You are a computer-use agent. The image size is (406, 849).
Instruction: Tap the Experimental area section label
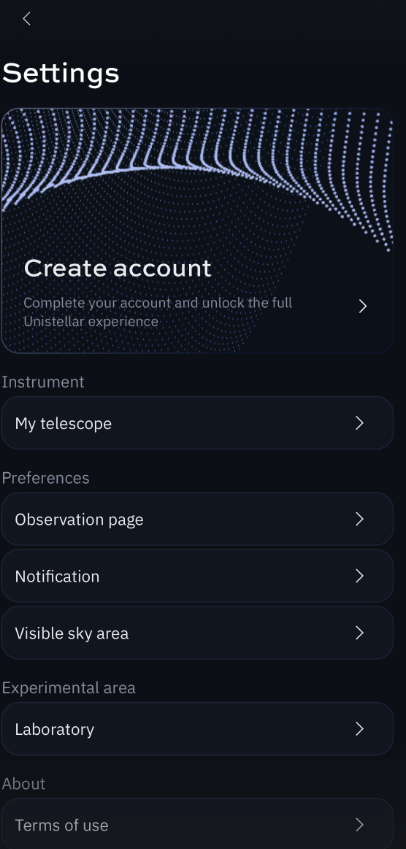pos(68,688)
